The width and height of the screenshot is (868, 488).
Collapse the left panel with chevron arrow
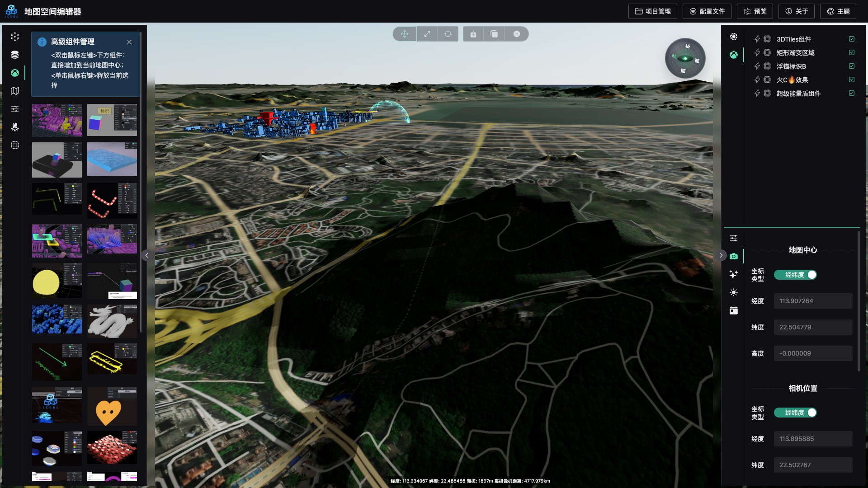147,255
